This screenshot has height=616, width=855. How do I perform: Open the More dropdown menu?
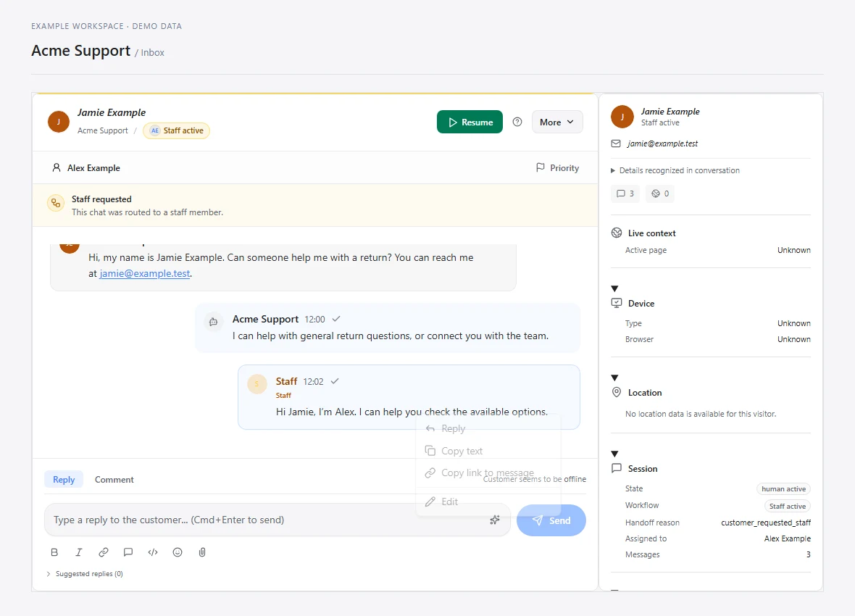pos(557,122)
